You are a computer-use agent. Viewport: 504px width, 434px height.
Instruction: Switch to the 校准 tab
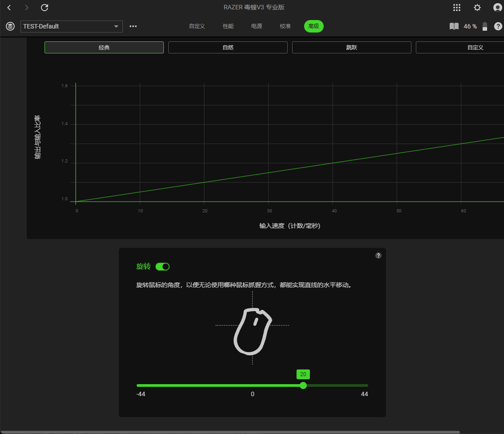(x=285, y=26)
